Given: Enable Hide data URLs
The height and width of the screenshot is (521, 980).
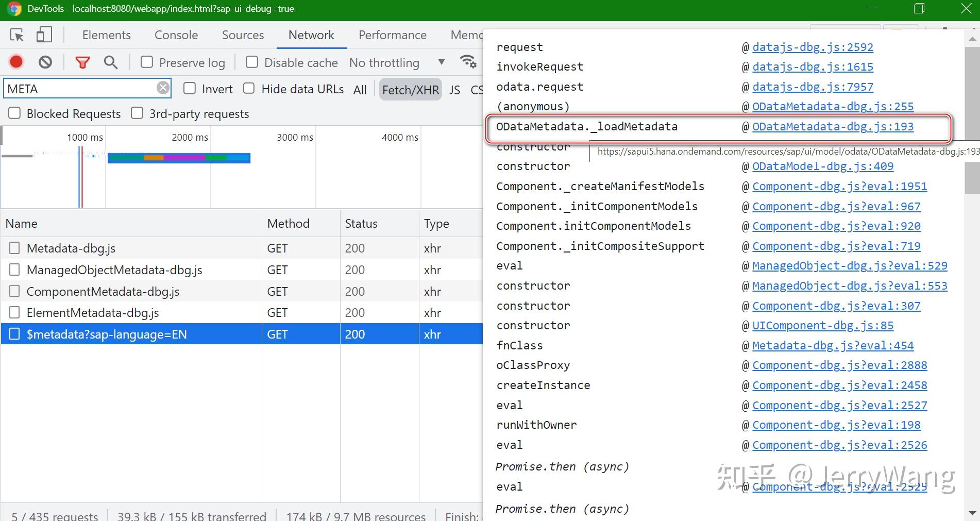Looking at the screenshot, I should pyautogui.click(x=249, y=88).
